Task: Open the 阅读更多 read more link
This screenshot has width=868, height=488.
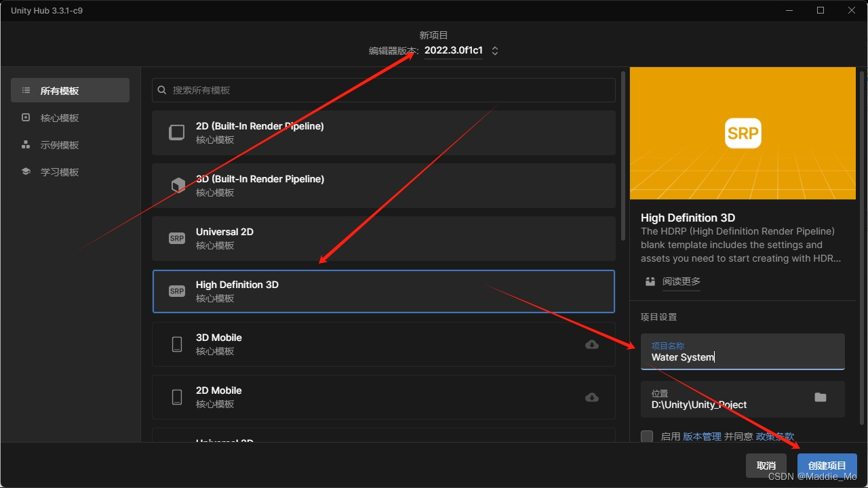Action: pos(682,281)
